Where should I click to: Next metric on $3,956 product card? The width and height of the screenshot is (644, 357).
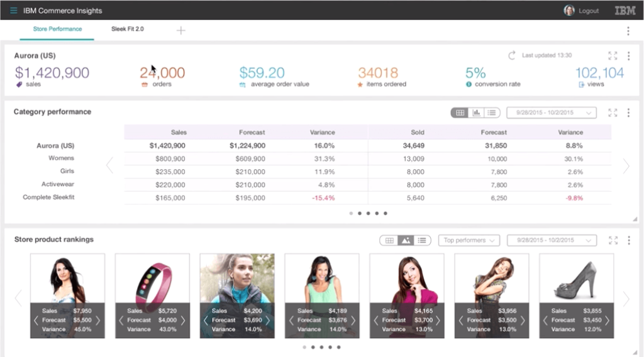523,321
